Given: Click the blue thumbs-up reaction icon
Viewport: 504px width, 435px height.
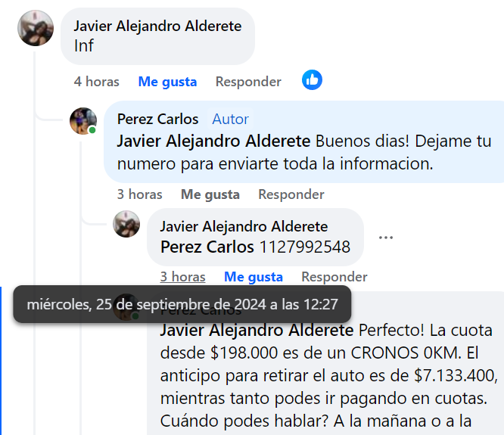Looking at the screenshot, I should coord(312,79).
